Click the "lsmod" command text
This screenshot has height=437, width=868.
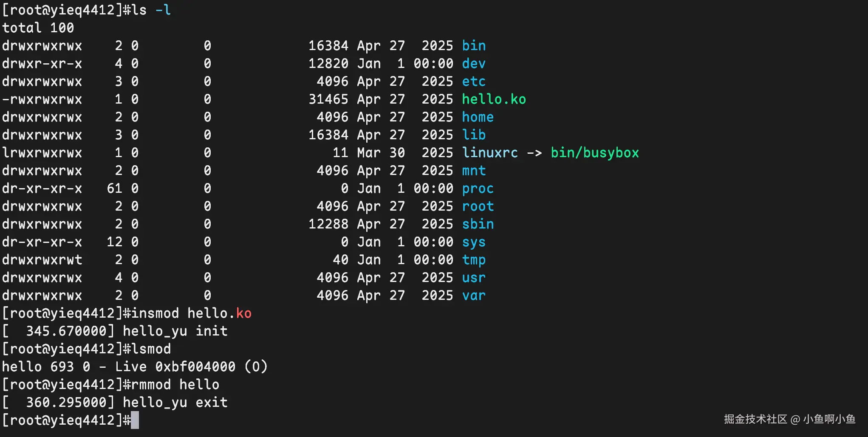tap(151, 349)
